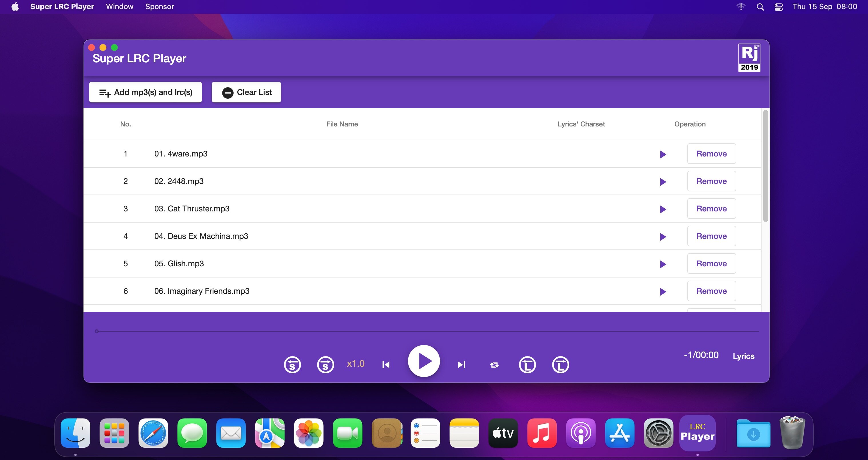Open Spotlight search in menu bar
868x460 pixels.
[760, 7]
